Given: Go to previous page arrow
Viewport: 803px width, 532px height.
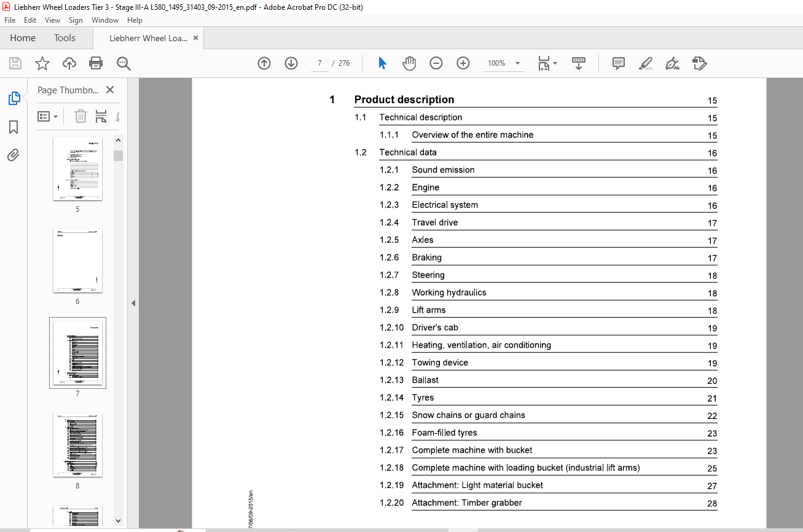Looking at the screenshot, I should pyautogui.click(x=264, y=63).
